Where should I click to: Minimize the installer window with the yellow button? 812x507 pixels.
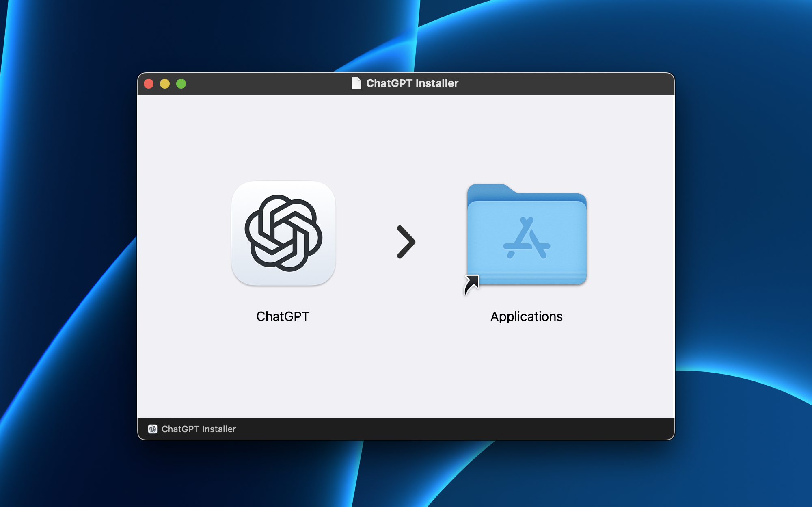165,84
